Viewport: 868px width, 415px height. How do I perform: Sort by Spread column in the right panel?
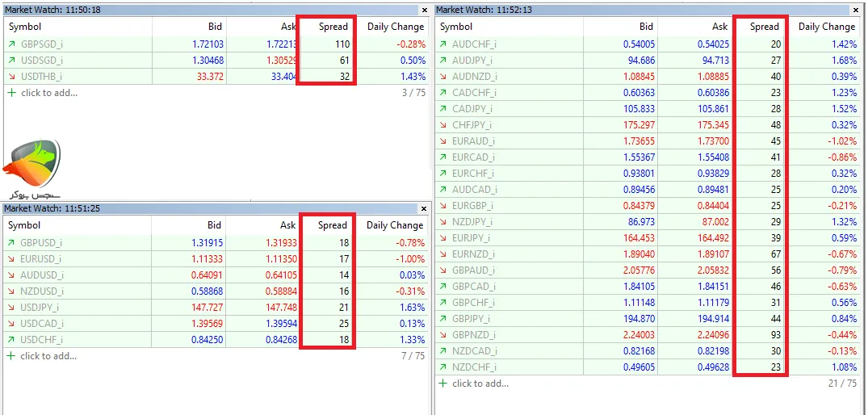[764, 27]
